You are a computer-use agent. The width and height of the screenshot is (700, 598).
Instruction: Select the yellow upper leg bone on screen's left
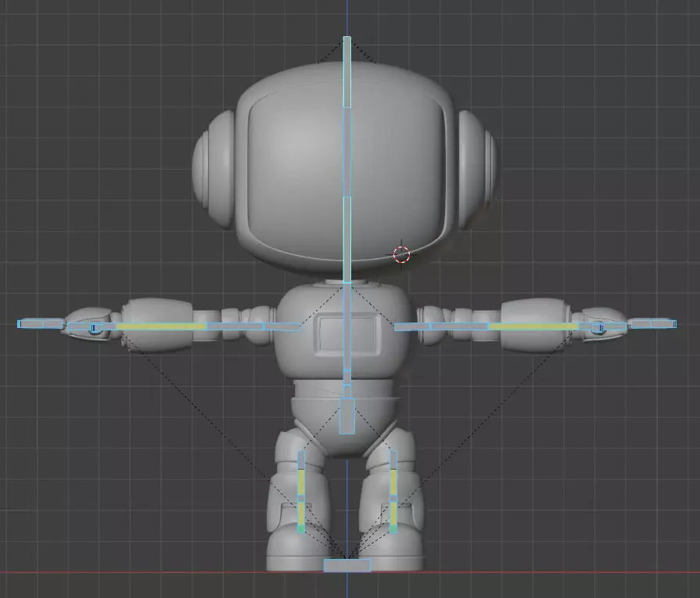click(x=301, y=482)
